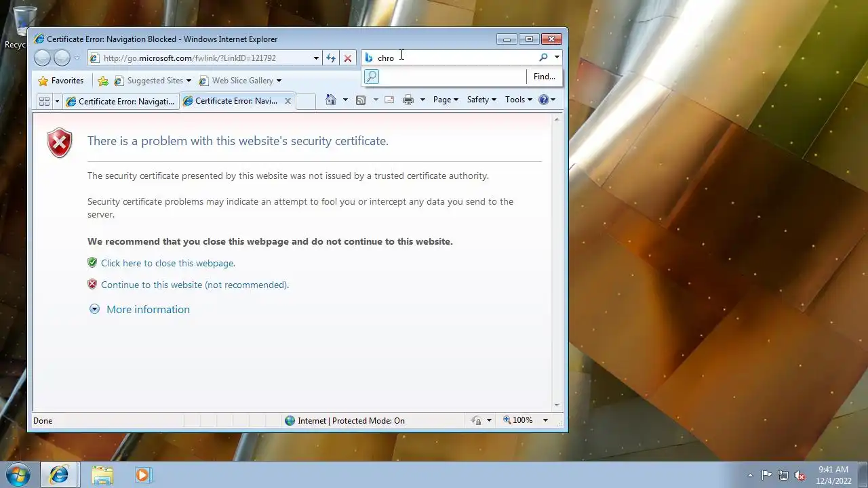Click the Find... button in search dropdown
868x488 pixels.
[x=544, y=77]
